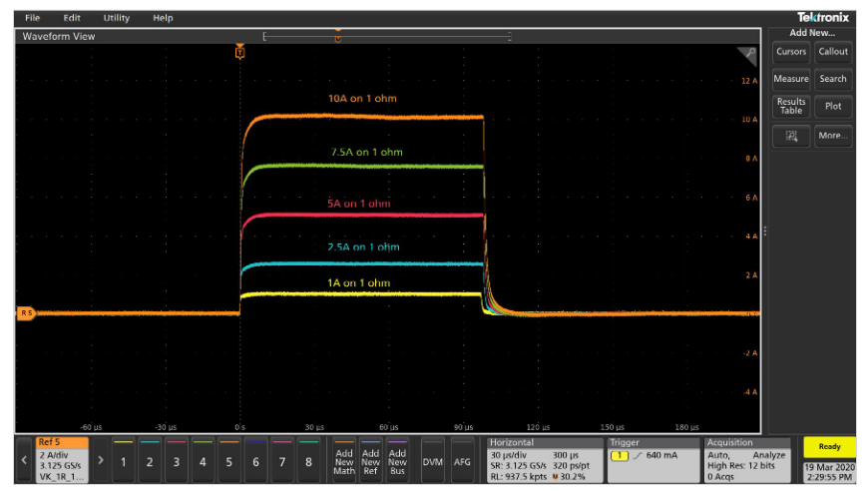Click the R5 reference waveform handle
Screen dimensions: 868x491
tap(26, 313)
